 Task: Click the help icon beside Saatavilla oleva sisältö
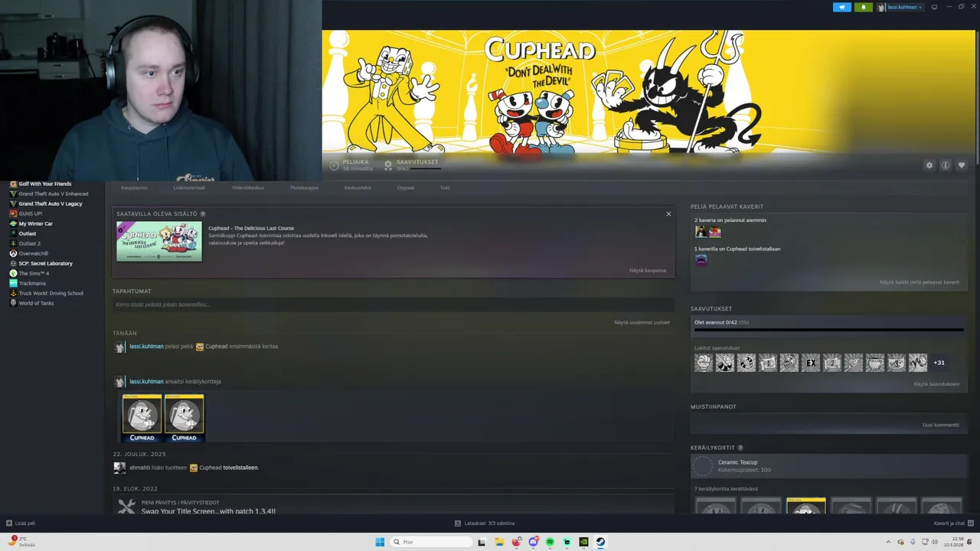pos(203,214)
